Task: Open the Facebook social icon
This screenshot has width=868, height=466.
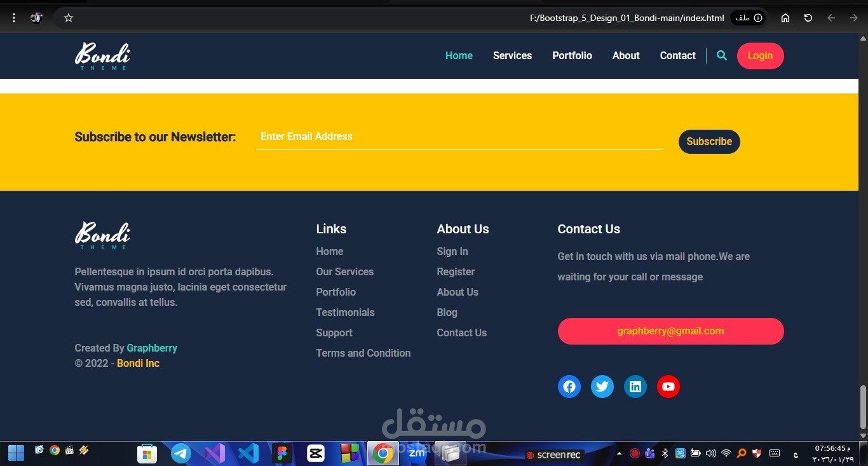Action: (569, 387)
